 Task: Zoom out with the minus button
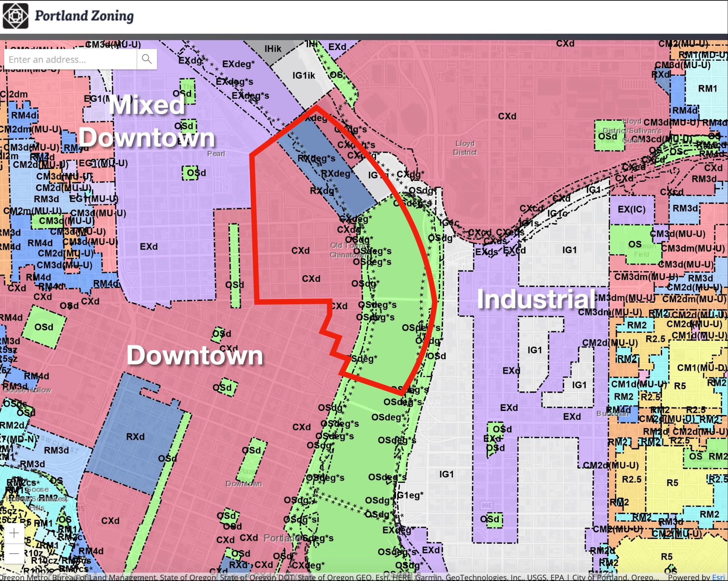coord(14,554)
